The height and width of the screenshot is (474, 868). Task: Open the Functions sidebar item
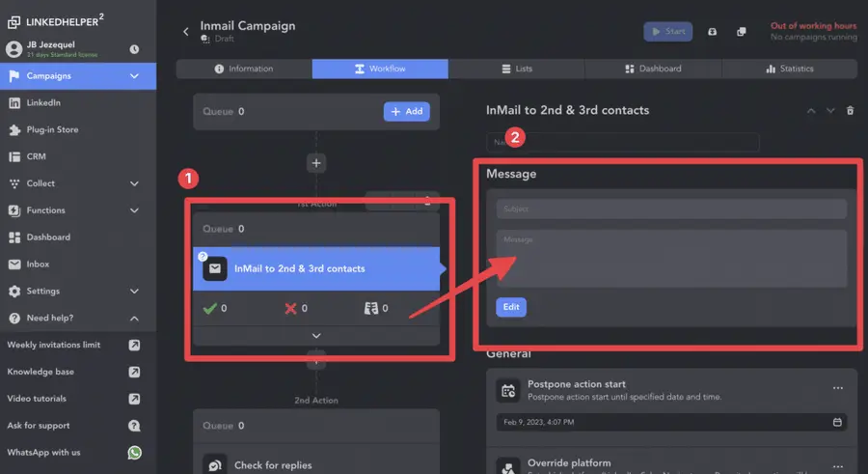78,210
